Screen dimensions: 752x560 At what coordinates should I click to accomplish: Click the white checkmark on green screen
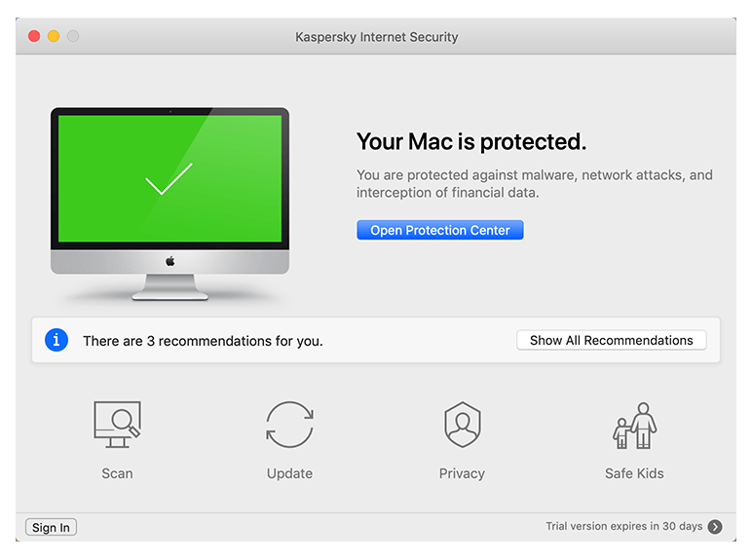(x=169, y=180)
